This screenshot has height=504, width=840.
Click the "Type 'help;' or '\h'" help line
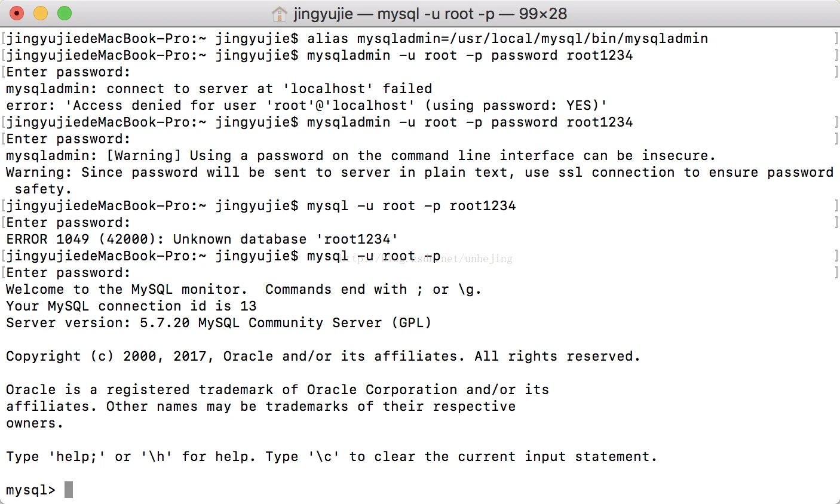tap(332, 457)
